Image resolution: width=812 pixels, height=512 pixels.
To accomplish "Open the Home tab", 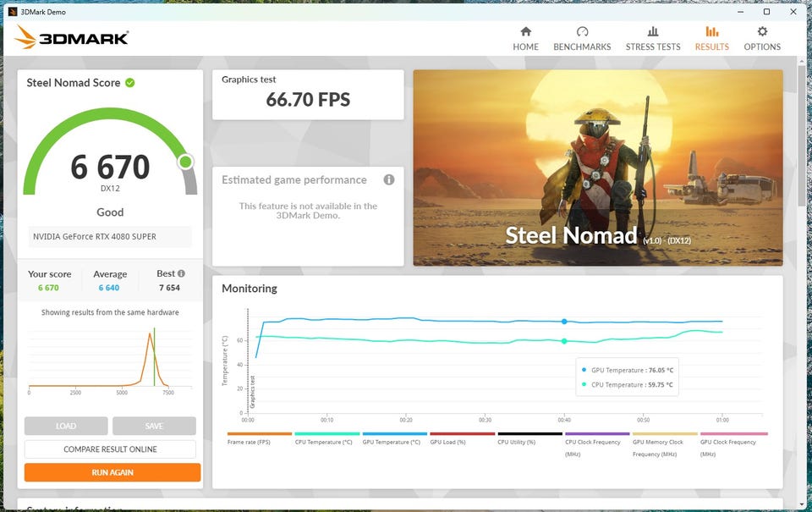I will pos(525,39).
